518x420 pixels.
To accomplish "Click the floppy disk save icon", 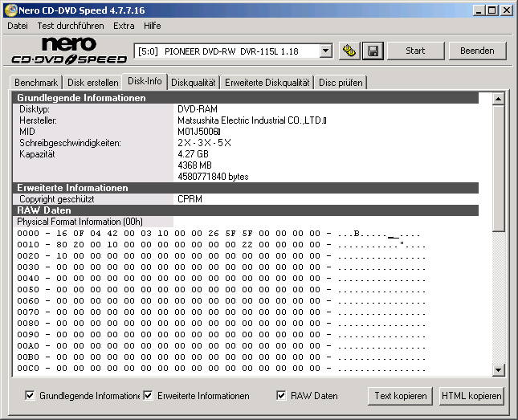I will [373, 51].
